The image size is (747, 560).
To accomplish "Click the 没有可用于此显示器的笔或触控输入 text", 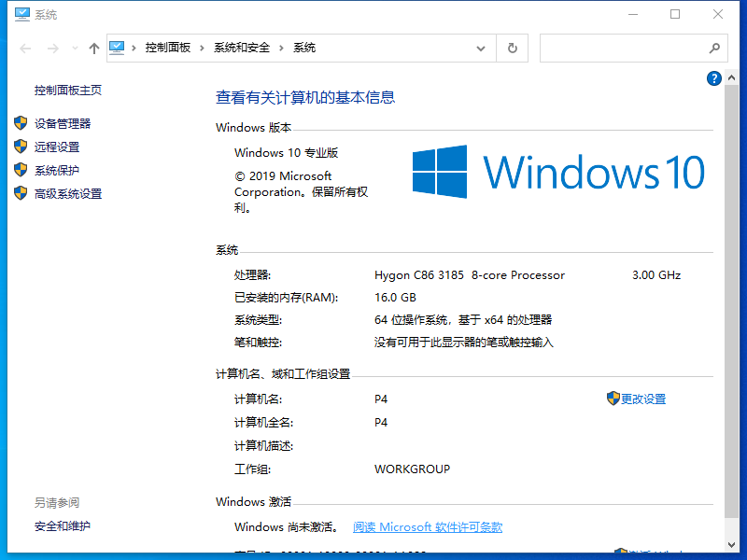I will (464, 343).
